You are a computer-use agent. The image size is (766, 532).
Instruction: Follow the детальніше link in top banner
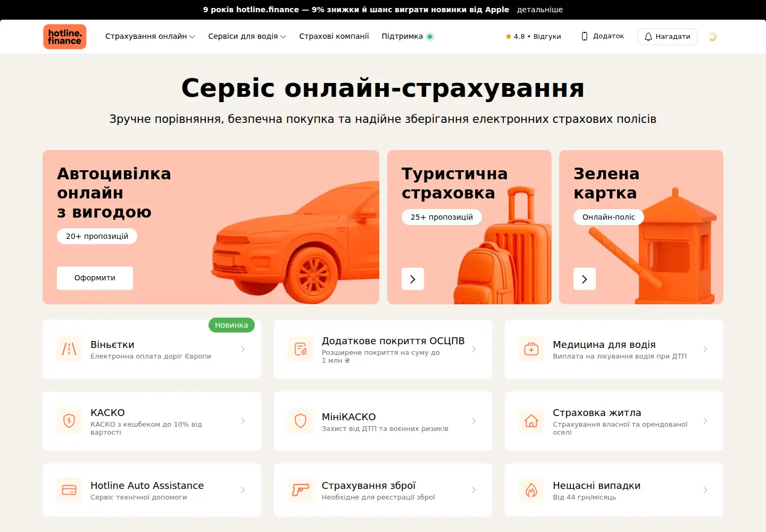[540, 10]
